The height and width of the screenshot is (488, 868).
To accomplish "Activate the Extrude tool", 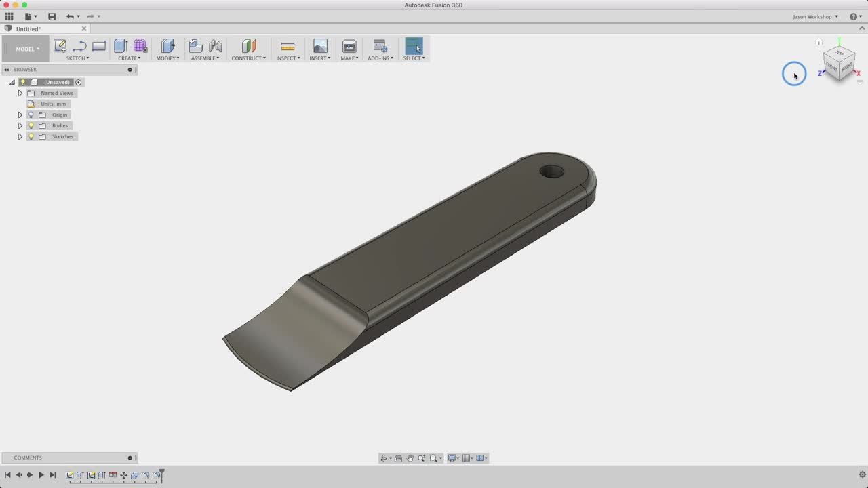I will 121,46.
